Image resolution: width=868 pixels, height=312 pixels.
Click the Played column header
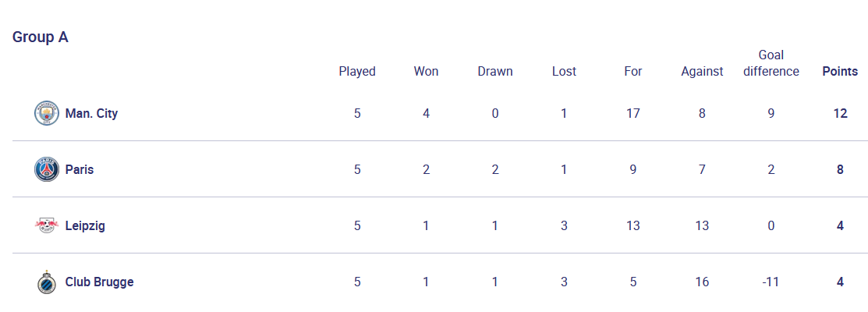pos(357,71)
